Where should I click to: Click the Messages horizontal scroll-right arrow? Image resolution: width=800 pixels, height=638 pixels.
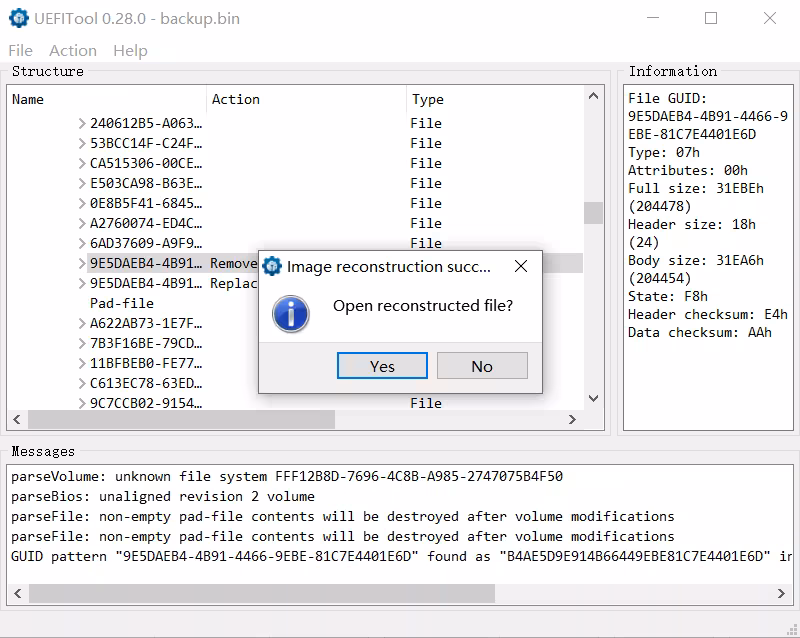coord(781,594)
